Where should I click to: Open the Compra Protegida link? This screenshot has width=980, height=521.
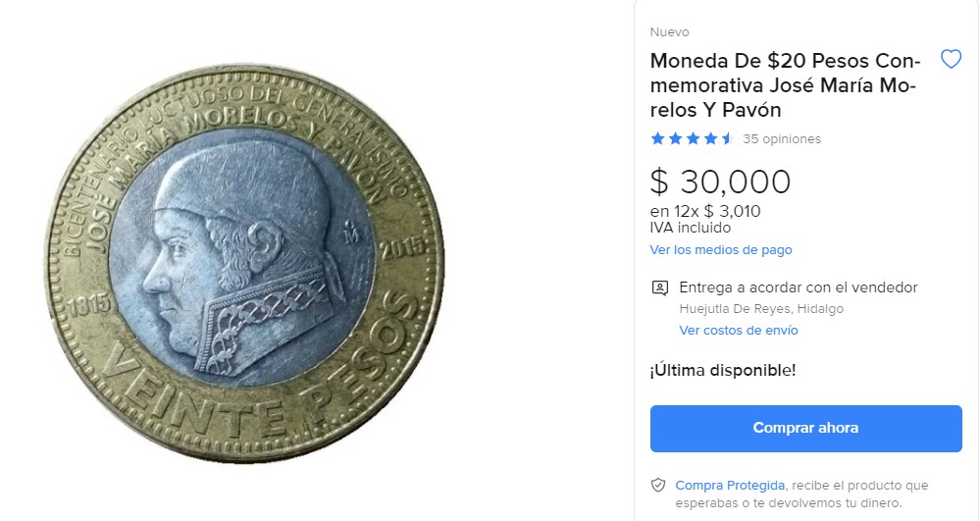pos(730,486)
